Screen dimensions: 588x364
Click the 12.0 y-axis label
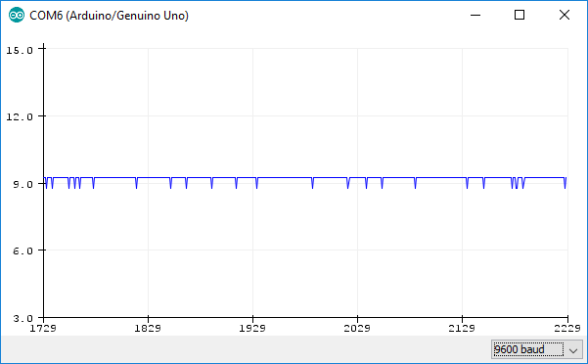pos(20,117)
